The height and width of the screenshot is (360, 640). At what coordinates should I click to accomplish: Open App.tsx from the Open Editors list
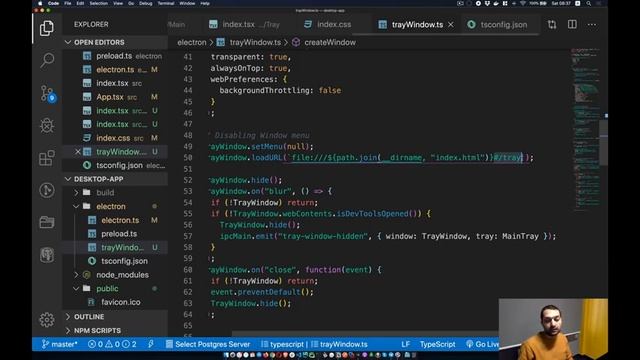tap(115, 97)
